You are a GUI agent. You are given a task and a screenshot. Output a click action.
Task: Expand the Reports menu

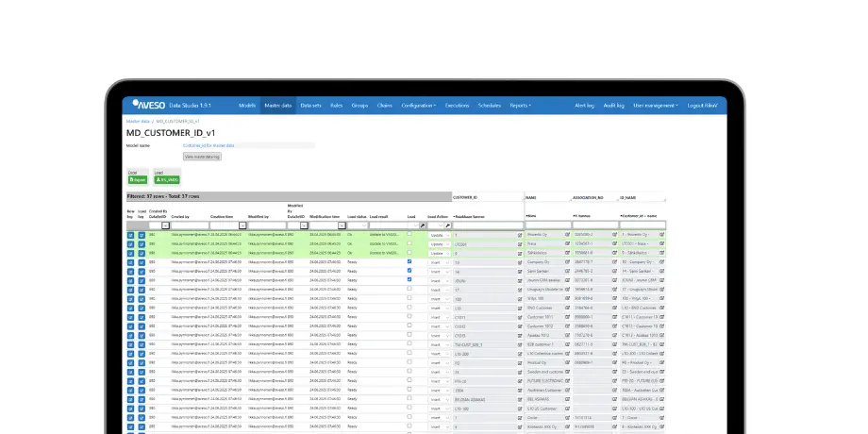point(521,105)
